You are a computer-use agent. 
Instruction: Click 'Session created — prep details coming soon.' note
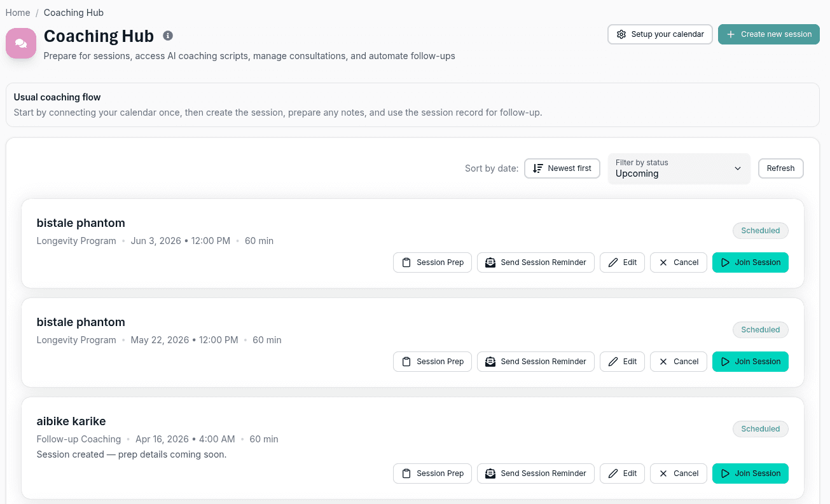[132, 454]
